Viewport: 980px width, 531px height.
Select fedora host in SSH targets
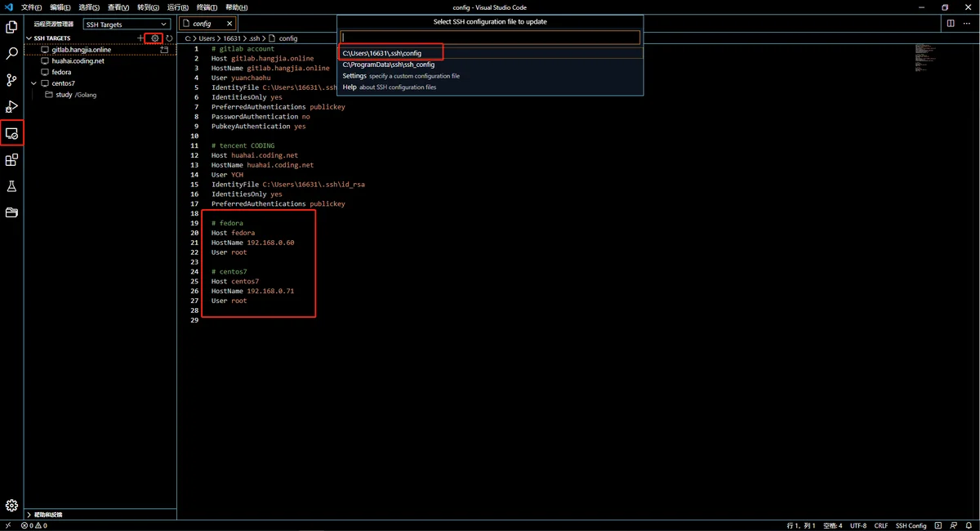(x=61, y=72)
